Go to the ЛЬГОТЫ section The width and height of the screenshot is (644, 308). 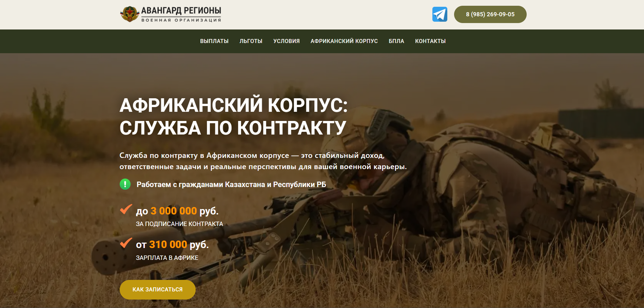click(251, 41)
